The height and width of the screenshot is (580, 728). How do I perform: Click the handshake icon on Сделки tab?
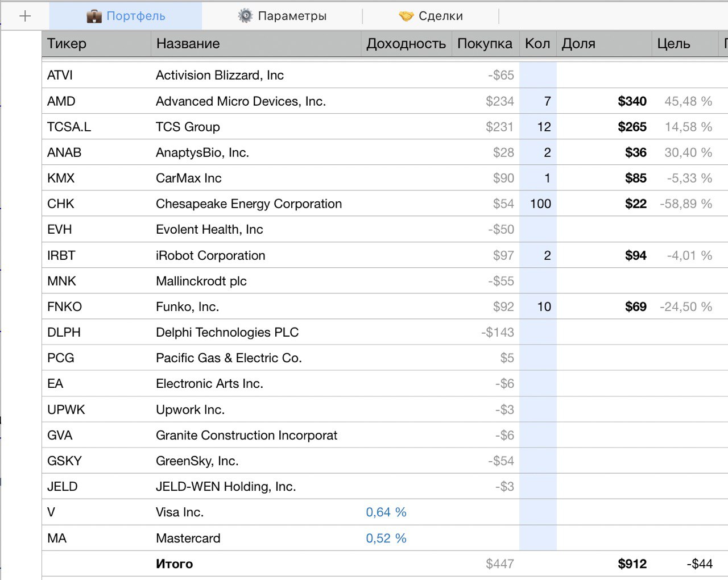406,16
